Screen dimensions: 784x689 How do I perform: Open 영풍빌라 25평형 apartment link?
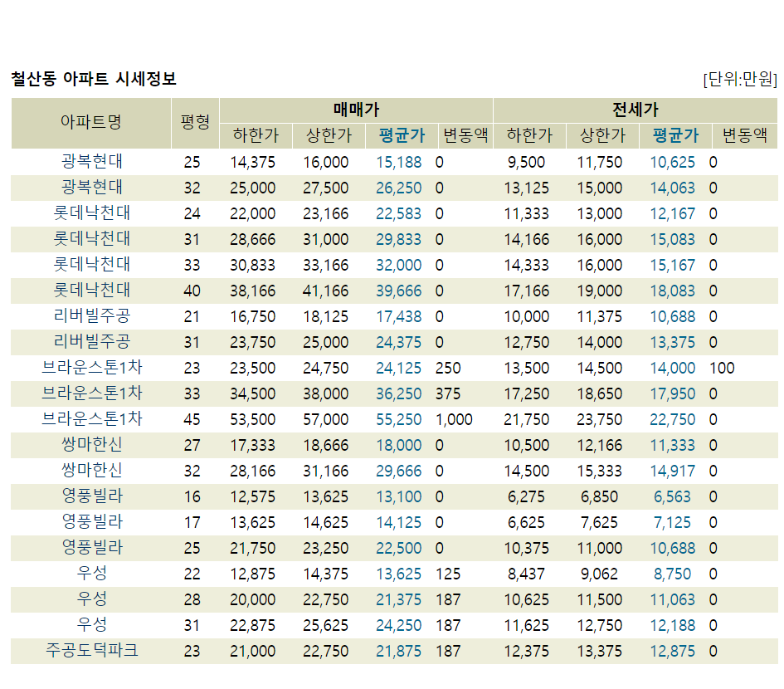tap(91, 548)
